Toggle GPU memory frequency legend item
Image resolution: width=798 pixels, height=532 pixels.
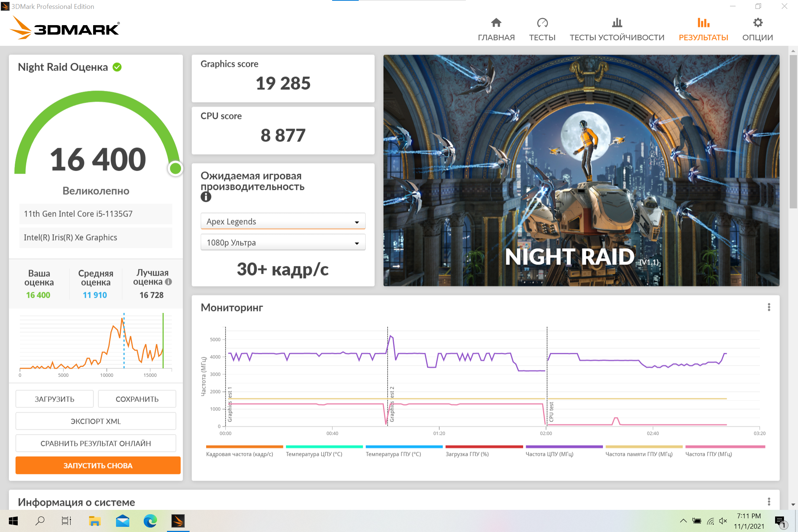[x=639, y=454]
